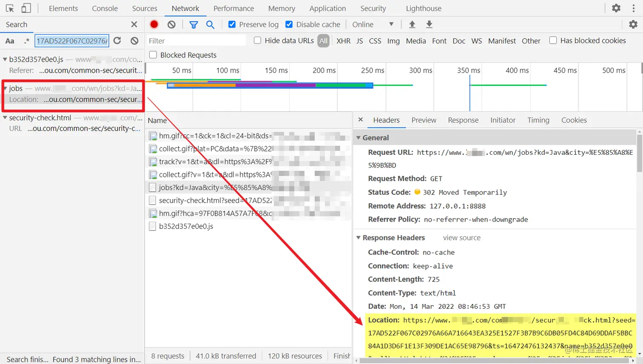Viewport: 643px width, 364px height.
Task: Collapse the Response Headers section
Action: (358, 238)
